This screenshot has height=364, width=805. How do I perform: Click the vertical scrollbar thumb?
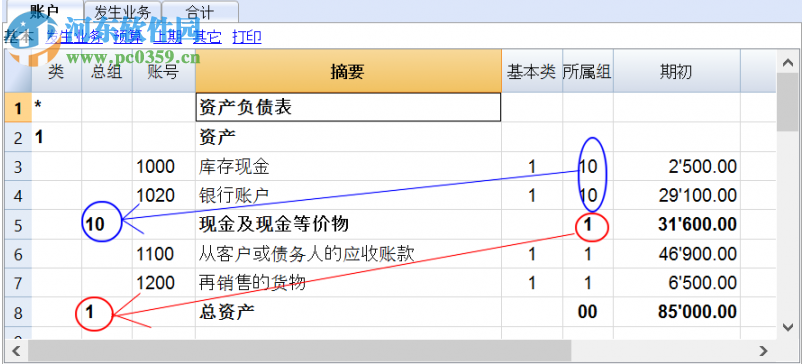[788, 102]
